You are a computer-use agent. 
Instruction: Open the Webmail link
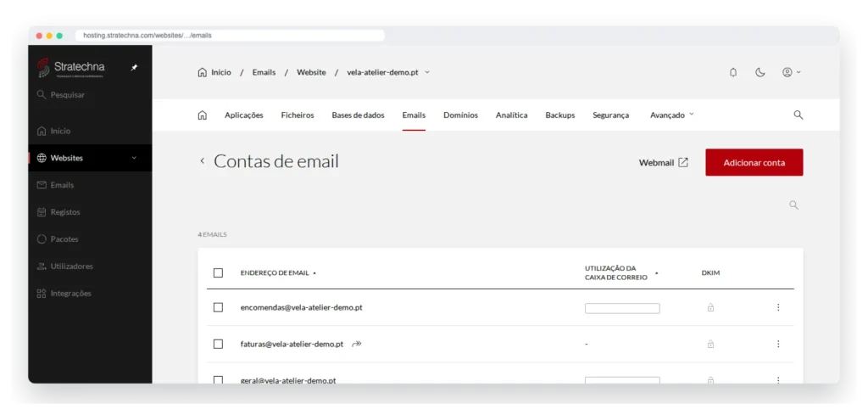pos(663,163)
